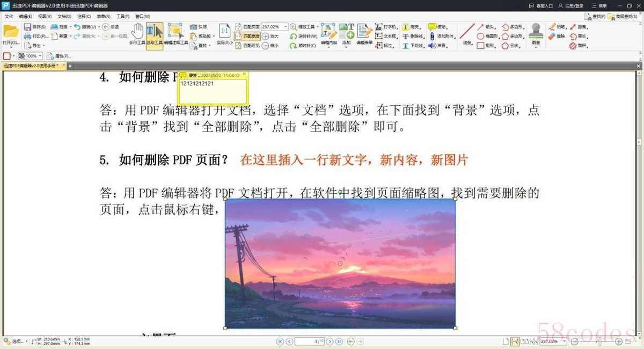Toggle Fit Width (匹配宽度) view mode
The width and height of the screenshot is (644, 349).
pyautogui.click(x=247, y=36)
